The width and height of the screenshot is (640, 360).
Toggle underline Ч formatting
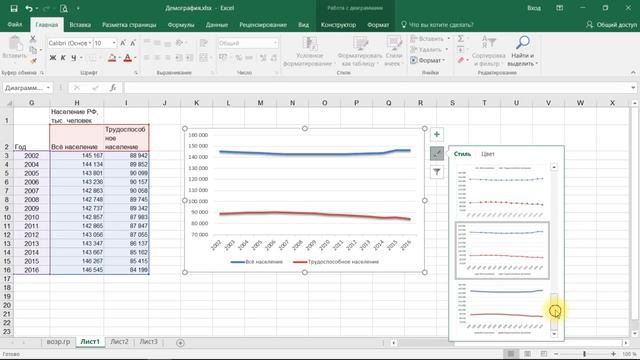pos(73,58)
